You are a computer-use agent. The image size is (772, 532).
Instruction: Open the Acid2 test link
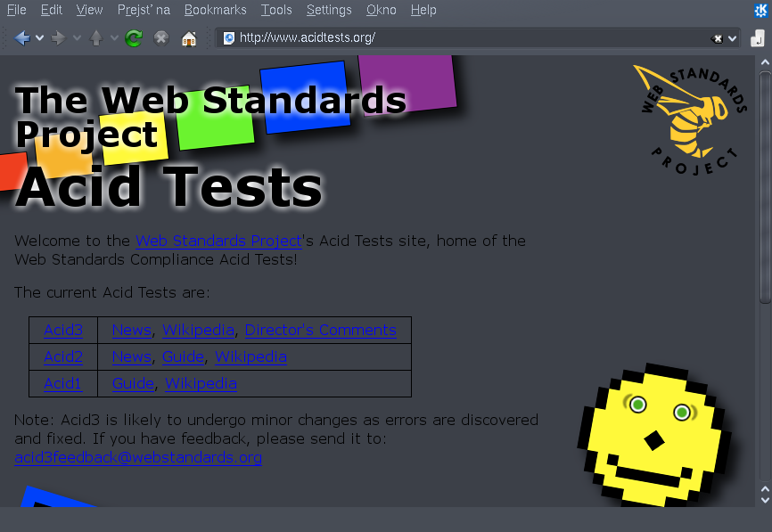(x=63, y=356)
